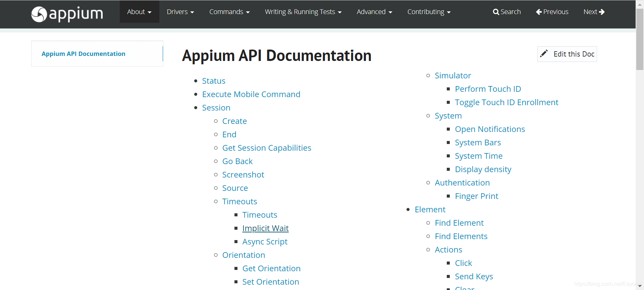
Task: Click the Appium logo
Action: click(x=67, y=14)
